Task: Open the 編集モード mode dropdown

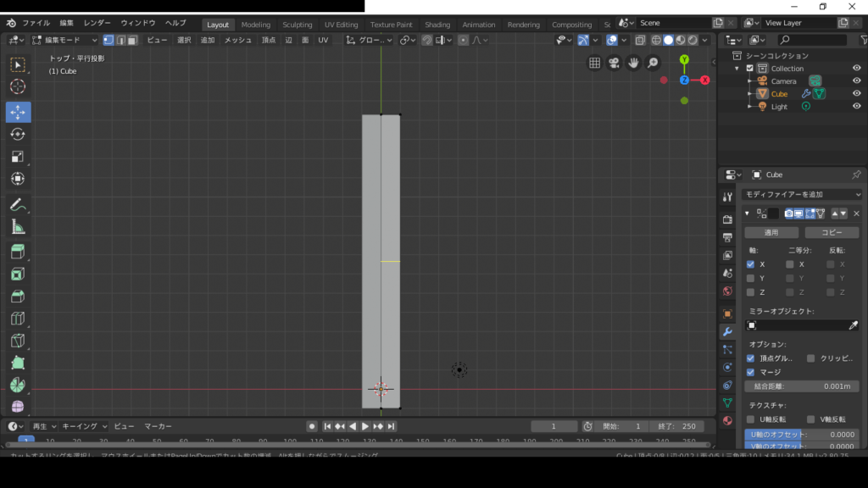Action: point(65,40)
